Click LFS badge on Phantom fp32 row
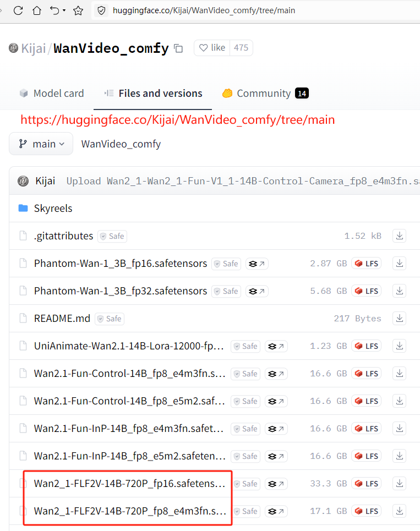The height and width of the screenshot is (531, 420). click(x=366, y=291)
